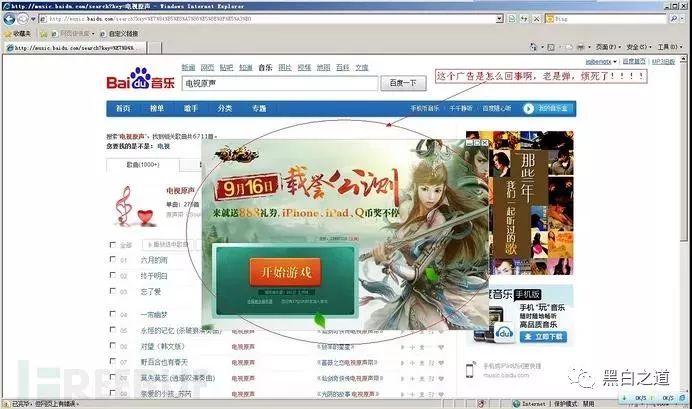
Task: Tick the checkbox for song 莫失莫忘
Action: 113,377
